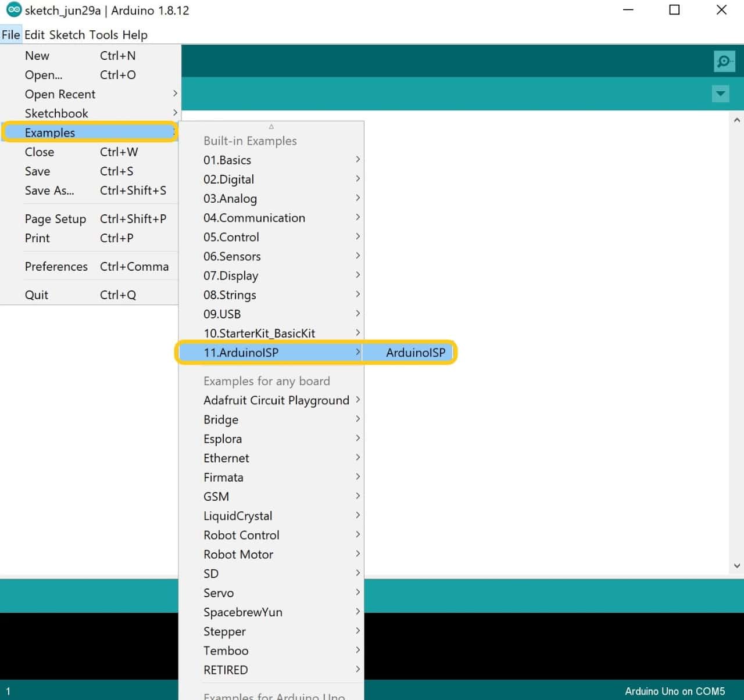Image resolution: width=744 pixels, height=700 pixels.
Task: Open the ArduinoISP sketch in the submenu
Action: pos(409,353)
